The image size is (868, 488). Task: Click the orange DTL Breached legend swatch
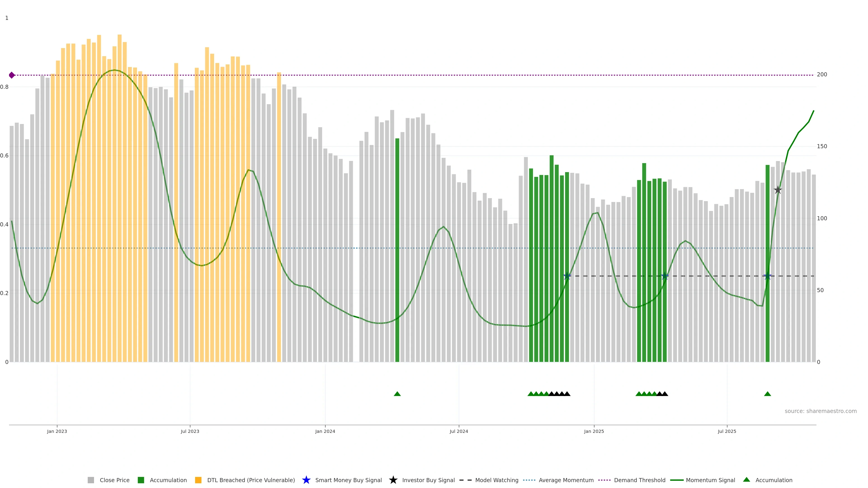click(198, 480)
